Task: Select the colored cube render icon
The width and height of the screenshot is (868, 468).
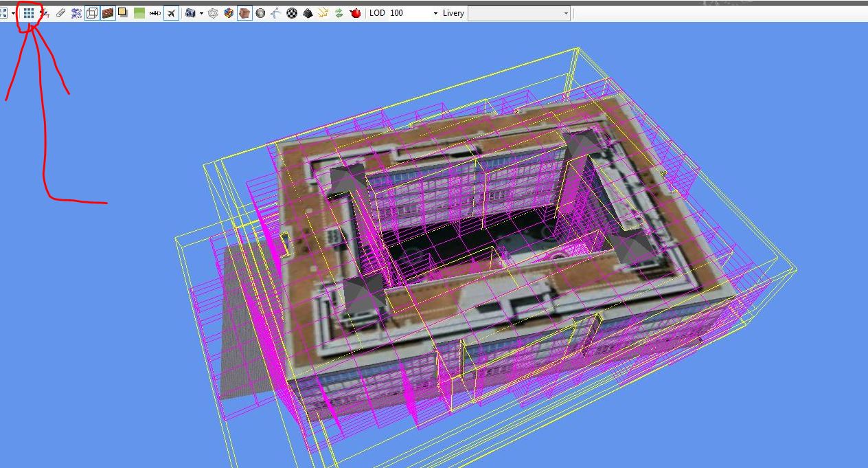Action: 229,13
